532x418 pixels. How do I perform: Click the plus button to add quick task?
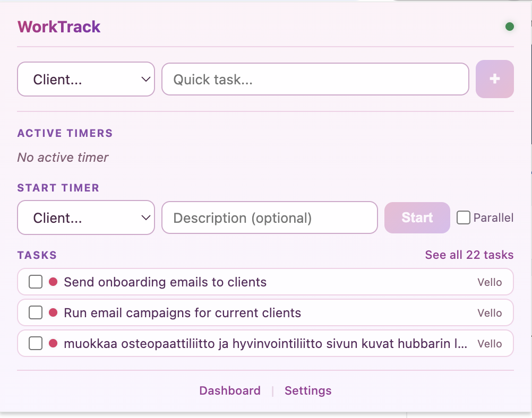494,79
